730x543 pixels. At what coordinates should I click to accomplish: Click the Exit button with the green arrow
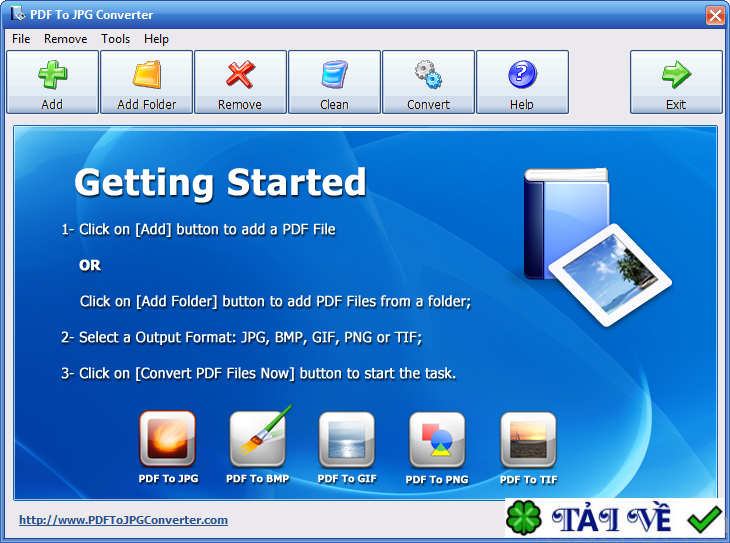[676, 82]
